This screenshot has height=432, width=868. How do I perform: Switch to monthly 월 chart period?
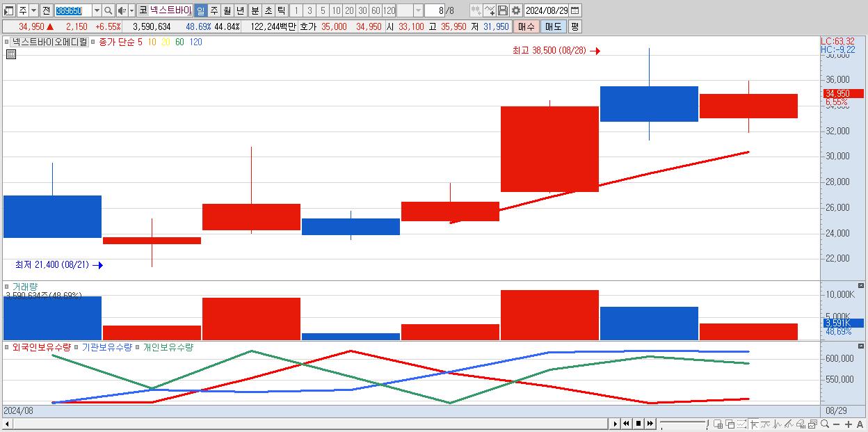pos(227,10)
